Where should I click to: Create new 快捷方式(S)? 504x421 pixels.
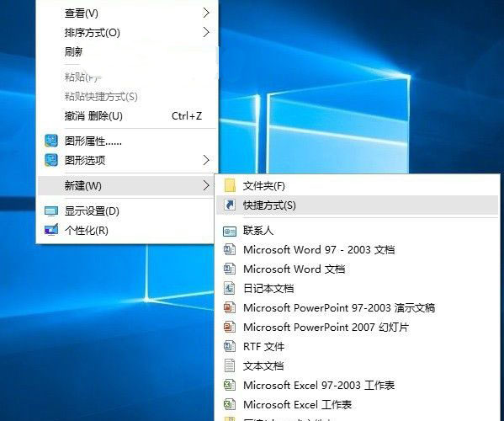358,205
